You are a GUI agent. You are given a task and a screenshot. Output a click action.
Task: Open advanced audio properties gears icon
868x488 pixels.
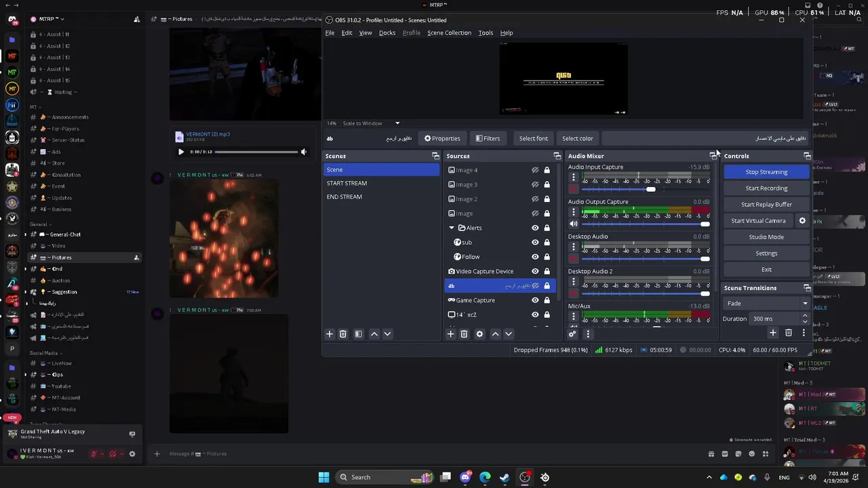[572, 333]
